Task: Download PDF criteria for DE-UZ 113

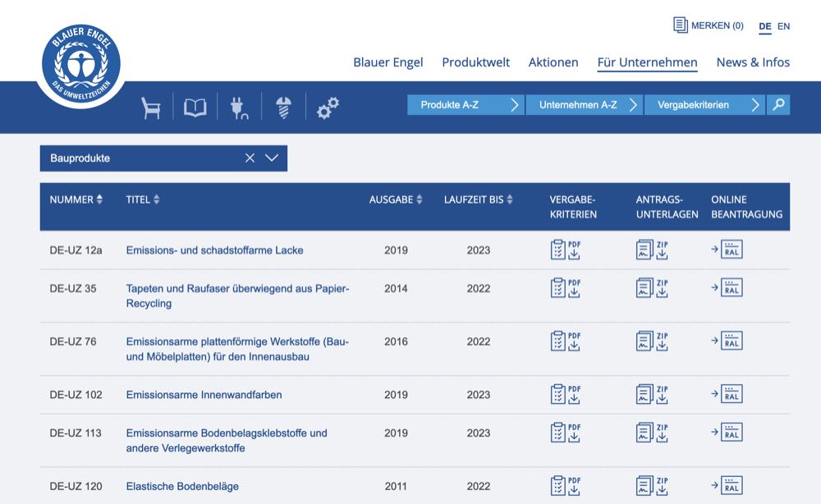Action: [566, 433]
